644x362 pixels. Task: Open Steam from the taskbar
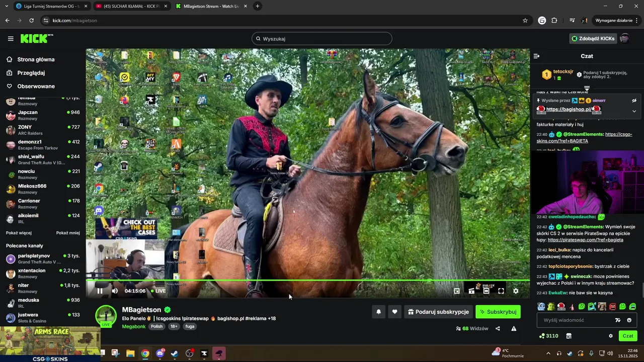(174, 353)
